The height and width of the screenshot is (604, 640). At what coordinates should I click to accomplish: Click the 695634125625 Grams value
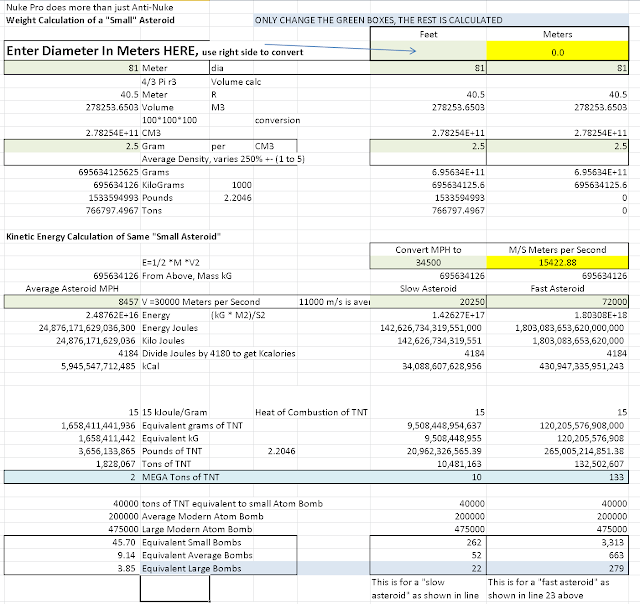[x=108, y=172]
